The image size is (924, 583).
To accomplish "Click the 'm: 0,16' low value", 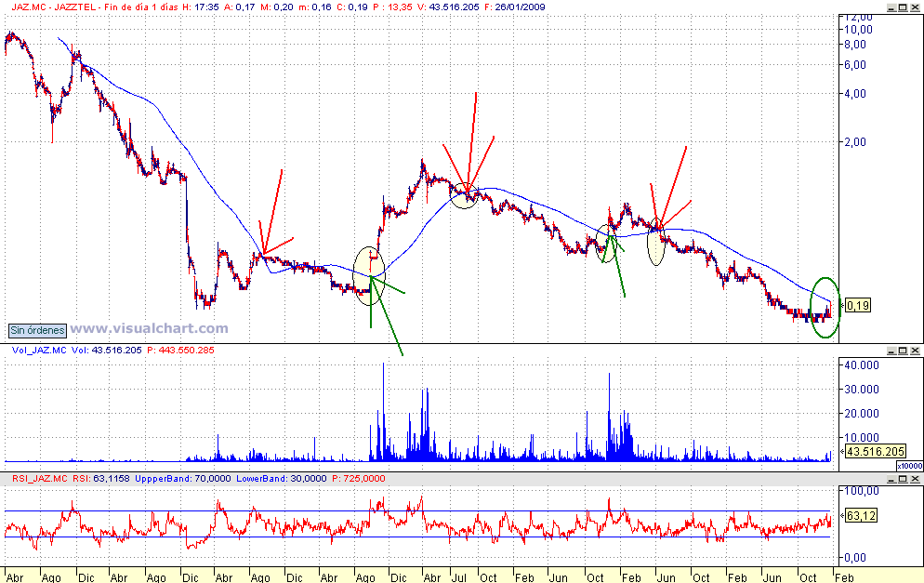I will [315, 7].
